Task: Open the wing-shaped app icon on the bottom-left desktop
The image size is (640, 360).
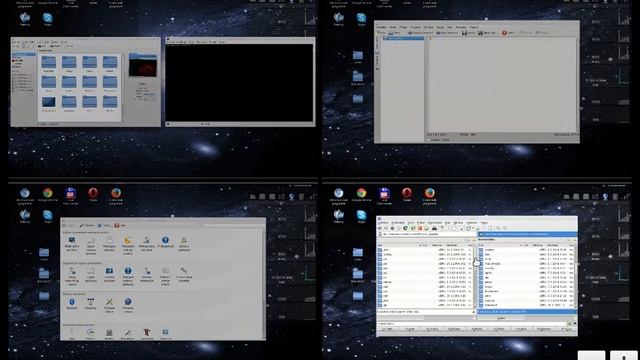Action: [x=25, y=215]
